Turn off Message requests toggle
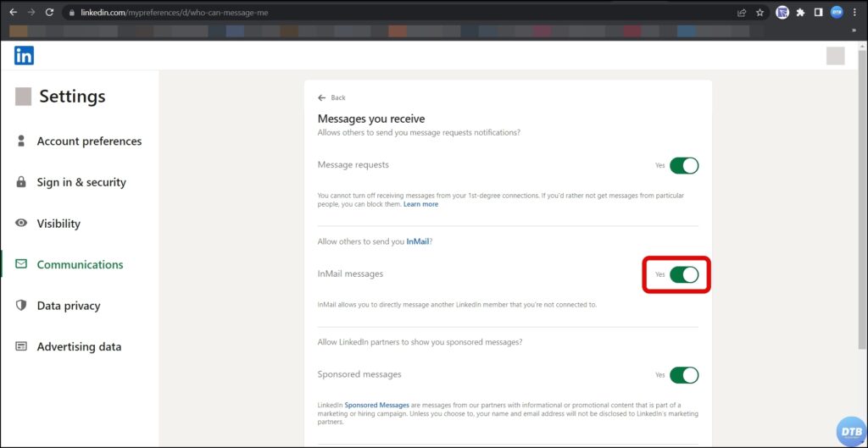The height and width of the screenshot is (448, 868). coord(684,165)
